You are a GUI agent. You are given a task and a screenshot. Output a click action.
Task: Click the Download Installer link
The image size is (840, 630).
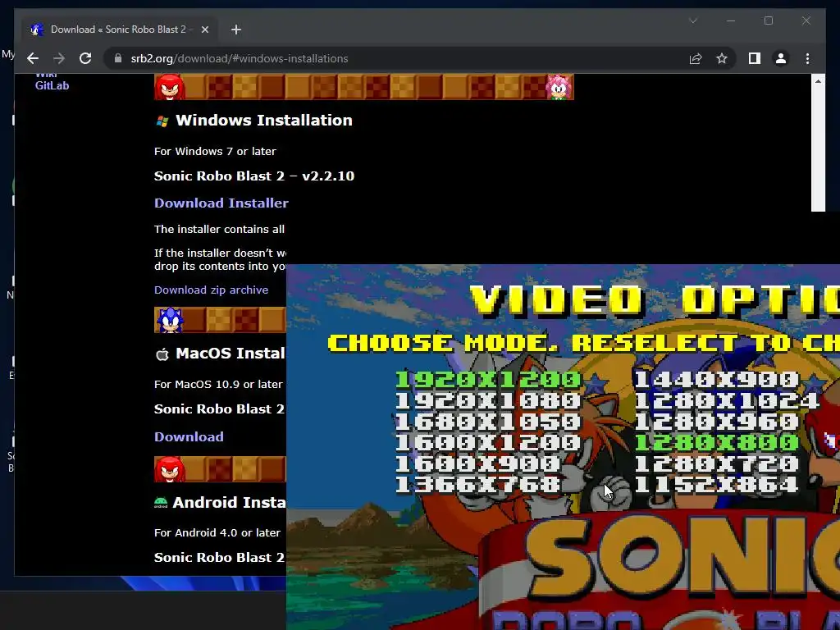tap(221, 203)
